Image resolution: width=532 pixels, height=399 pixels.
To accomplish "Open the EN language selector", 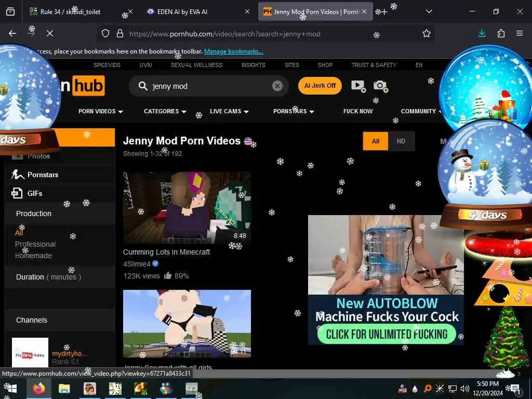I will point(419,65).
